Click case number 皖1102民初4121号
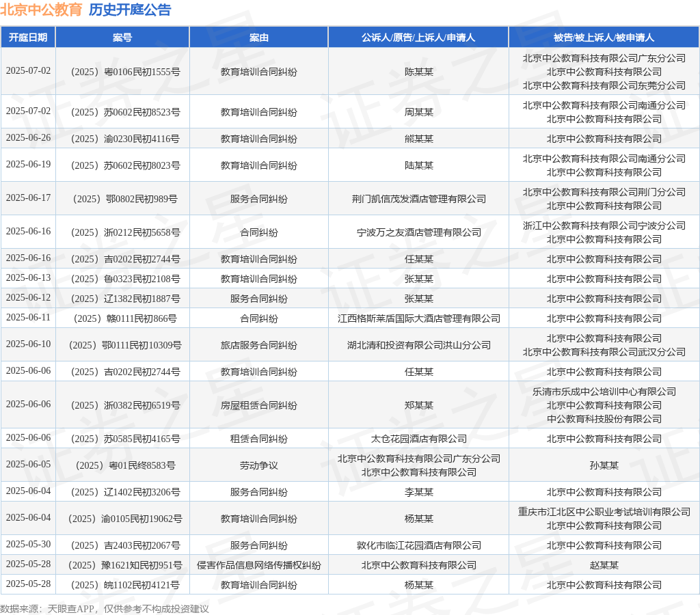Image resolution: width=700 pixels, height=615 pixels. 126,585
